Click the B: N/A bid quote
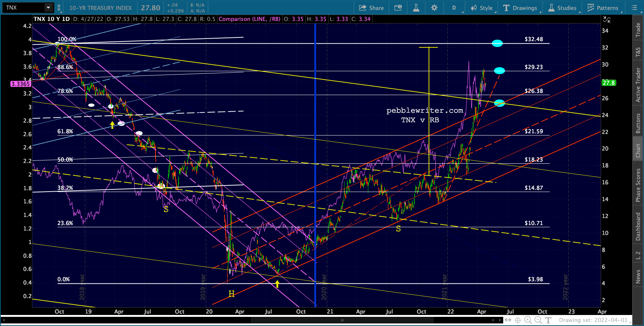 pyautogui.click(x=197, y=5)
